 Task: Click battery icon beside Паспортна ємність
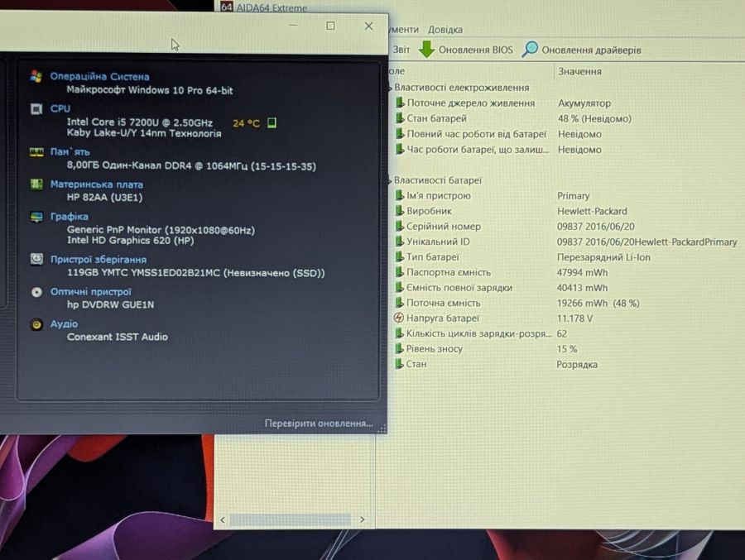point(400,272)
